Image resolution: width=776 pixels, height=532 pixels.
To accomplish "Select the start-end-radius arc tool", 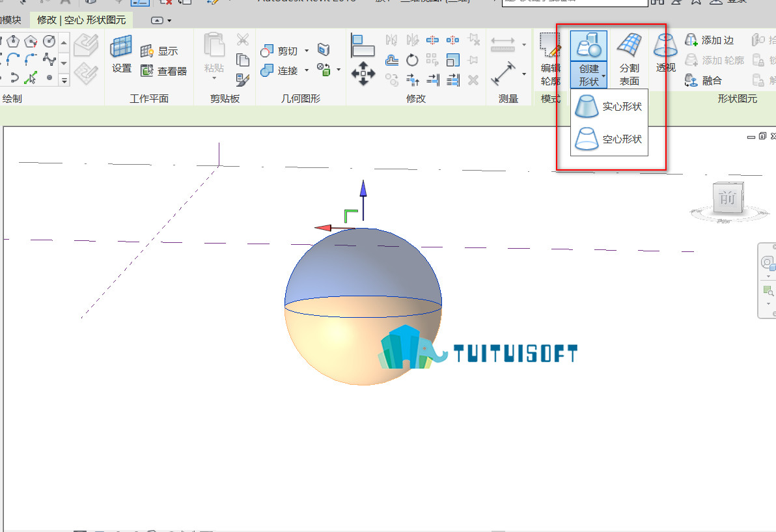I will [14, 59].
